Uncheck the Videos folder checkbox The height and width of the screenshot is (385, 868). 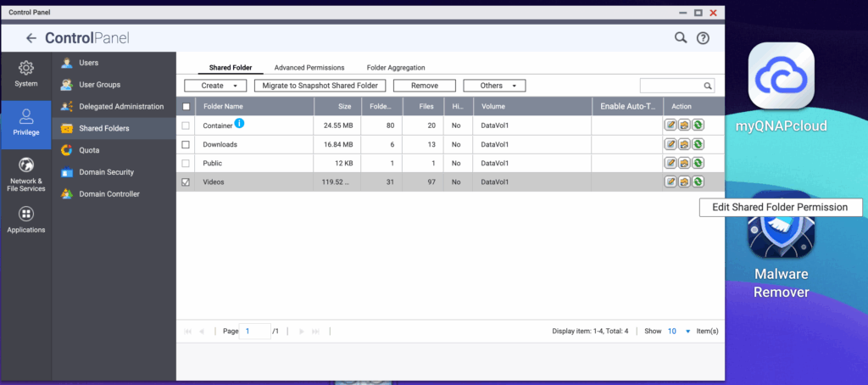click(186, 181)
